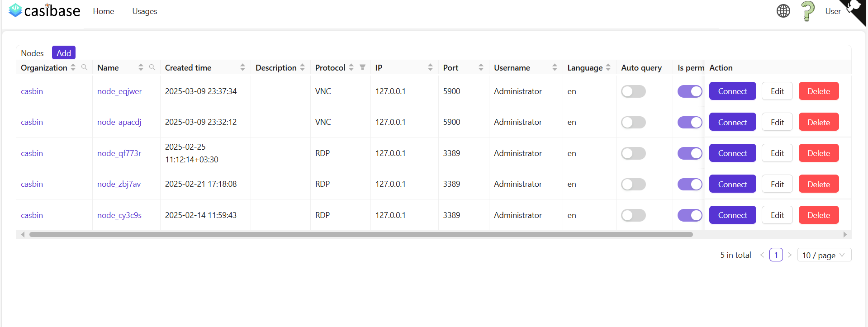This screenshot has width=868, height=327.
Task: Click the search icon in Organization column
Action: 84,67
